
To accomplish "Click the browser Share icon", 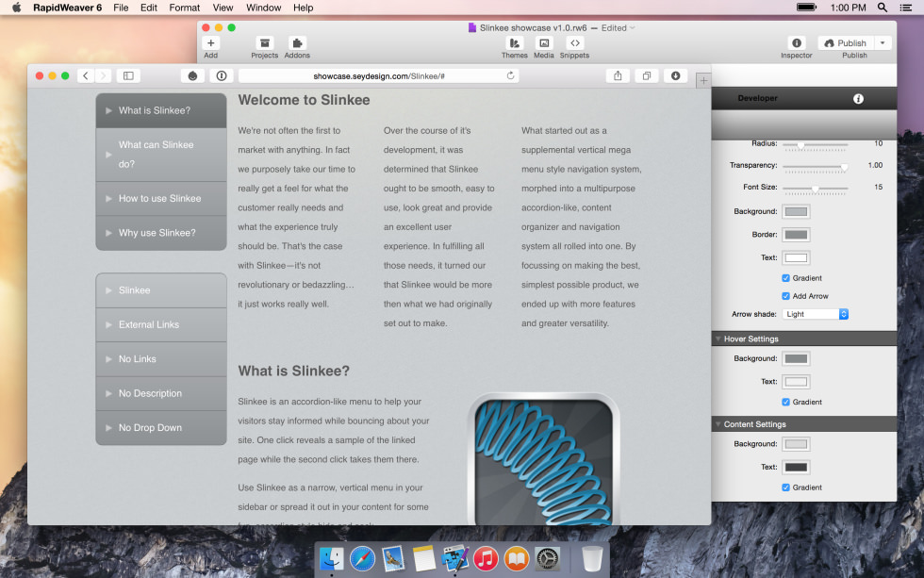I will [x=618, y=75].
